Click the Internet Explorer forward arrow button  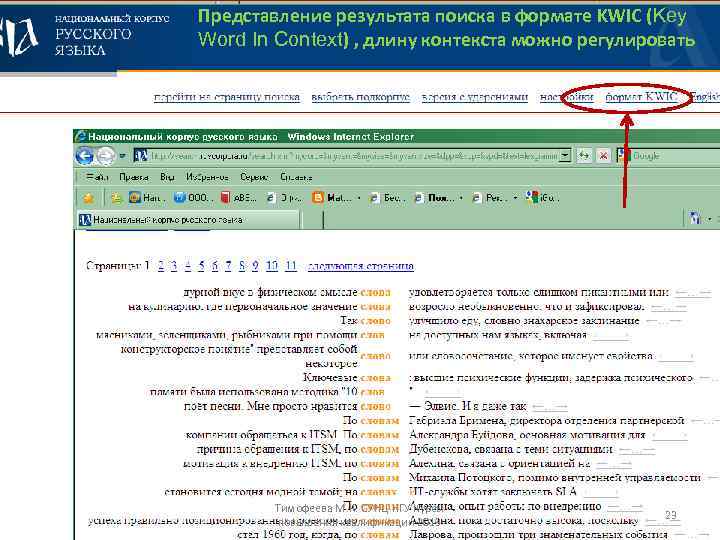pyautogui.click(x=106, y=156)
